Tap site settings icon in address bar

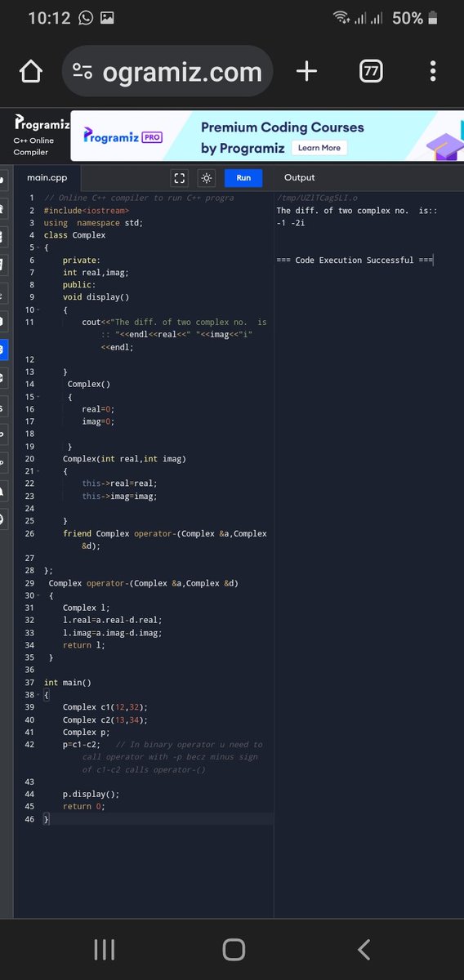coord(83,72)
